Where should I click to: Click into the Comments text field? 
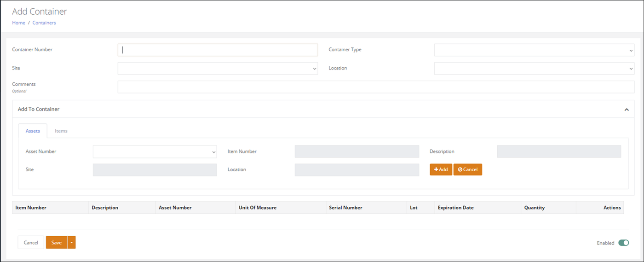coord(376,87)
